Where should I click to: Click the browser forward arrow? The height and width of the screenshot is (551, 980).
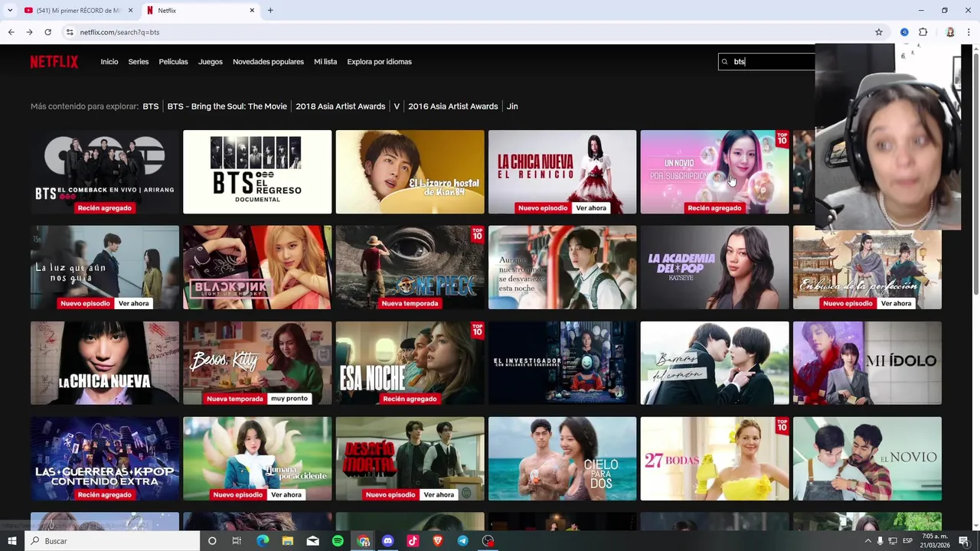point(29,32)
